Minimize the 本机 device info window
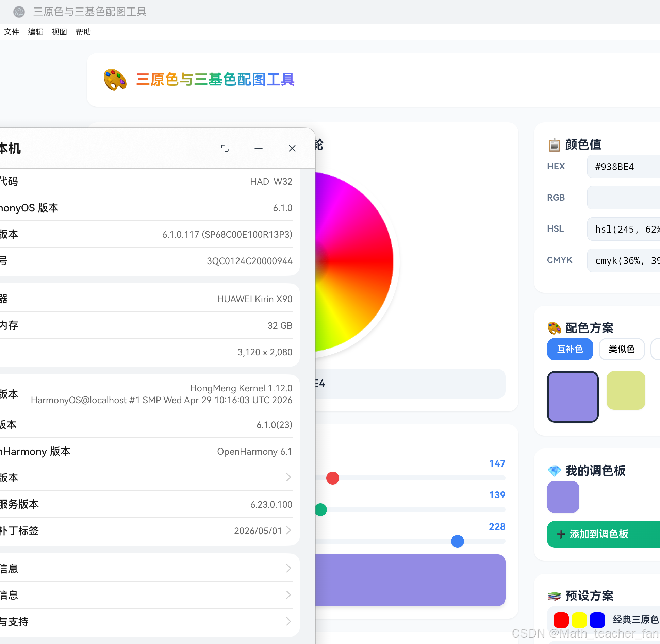This screenshot has height=644, width=660. click(259, 148)
